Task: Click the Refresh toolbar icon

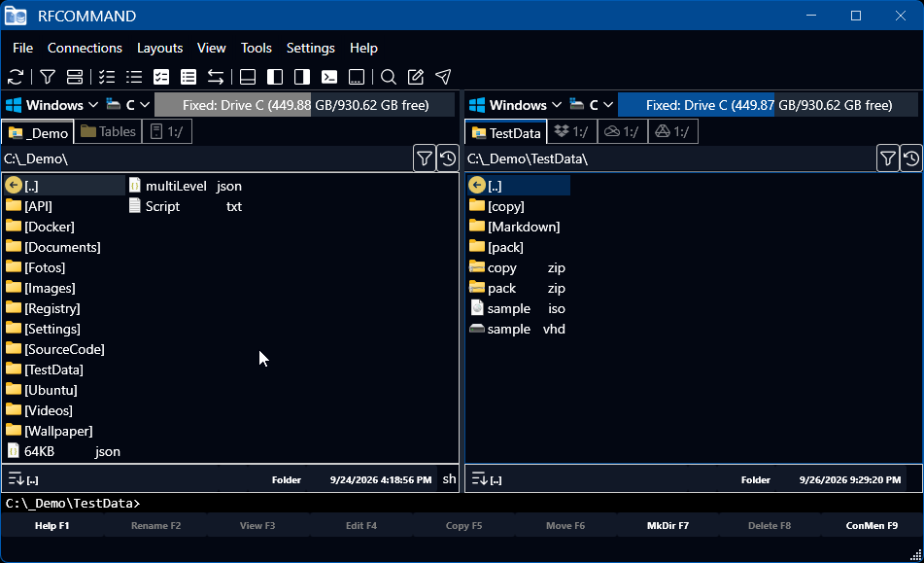Action: pyautogui.click(x=16, y=77)
